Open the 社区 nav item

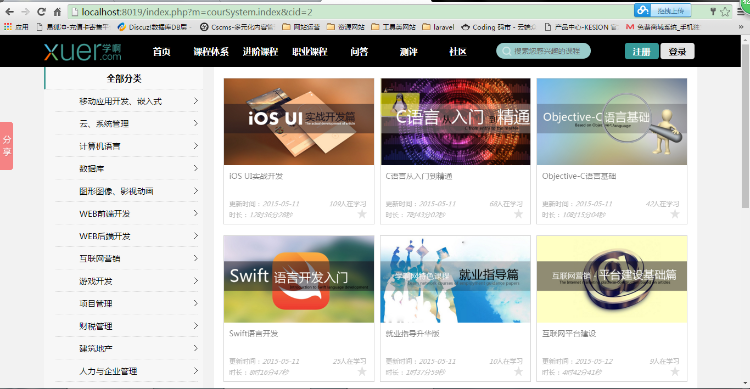(x=458, y=52)
